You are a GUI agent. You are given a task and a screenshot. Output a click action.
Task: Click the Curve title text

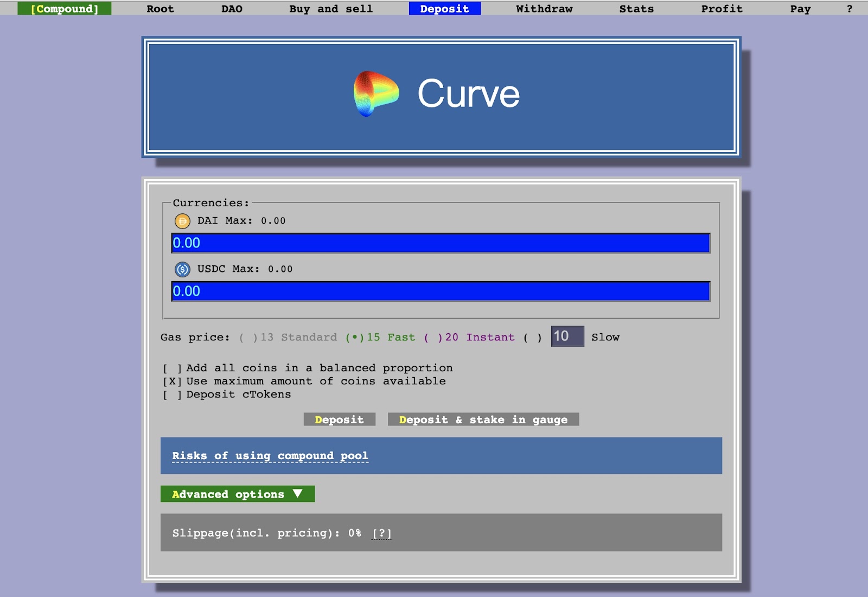[x=469, y=93]
